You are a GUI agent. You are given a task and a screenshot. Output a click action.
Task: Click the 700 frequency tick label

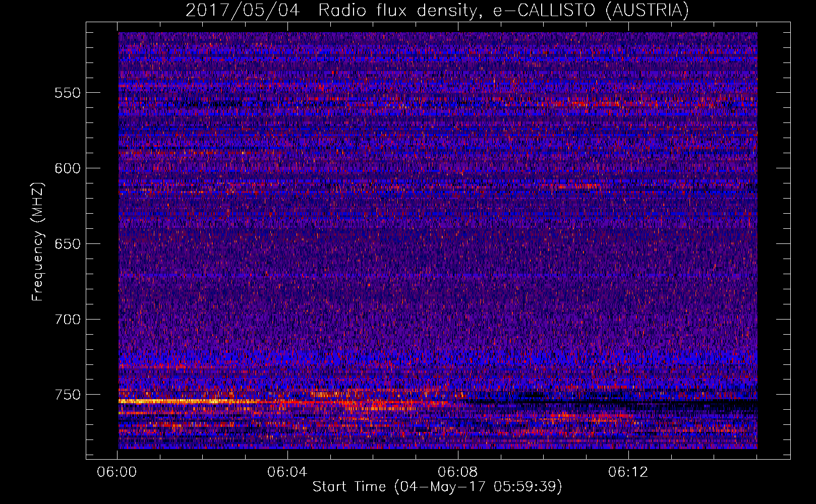pos(68,320)
